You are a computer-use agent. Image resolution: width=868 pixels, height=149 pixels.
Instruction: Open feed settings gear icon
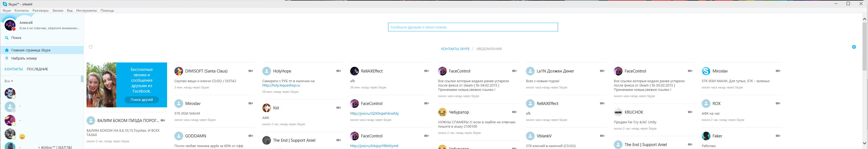(x=854, y=47)
